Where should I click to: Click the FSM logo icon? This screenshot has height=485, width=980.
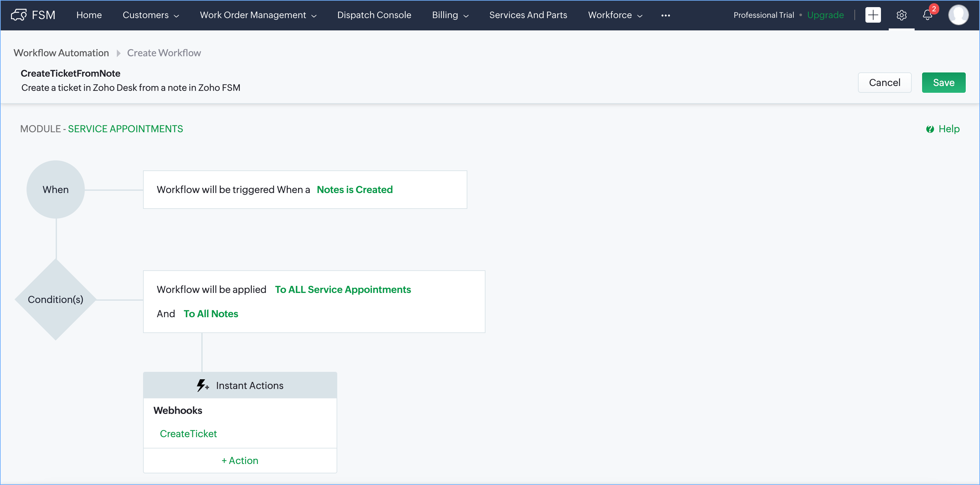coord(19,15)
